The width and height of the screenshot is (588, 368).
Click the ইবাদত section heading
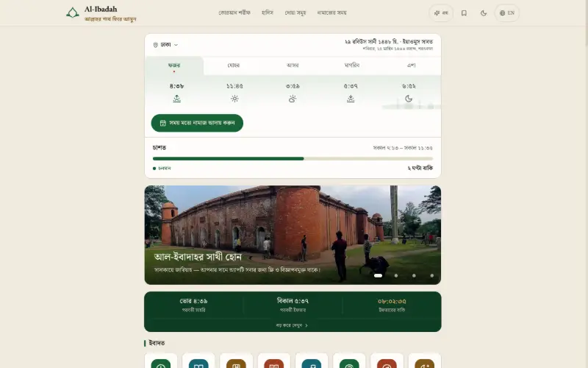pos(157,343)
